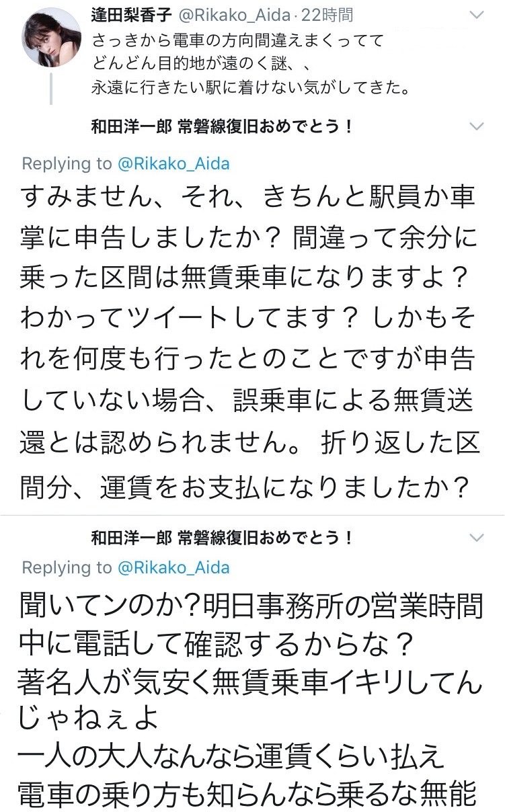Open the second reply's author name 和田洋一郎

tap(132, 538)
